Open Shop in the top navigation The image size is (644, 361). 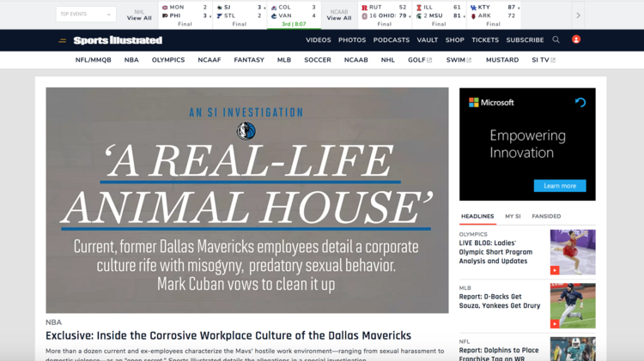(x=454, y=39)
